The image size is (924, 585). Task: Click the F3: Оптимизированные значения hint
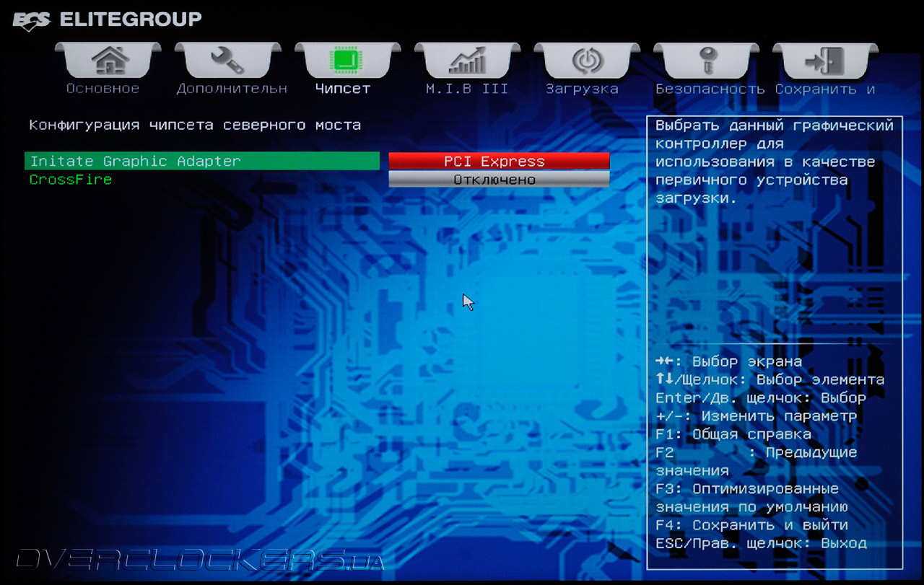(x=751, y=498)
